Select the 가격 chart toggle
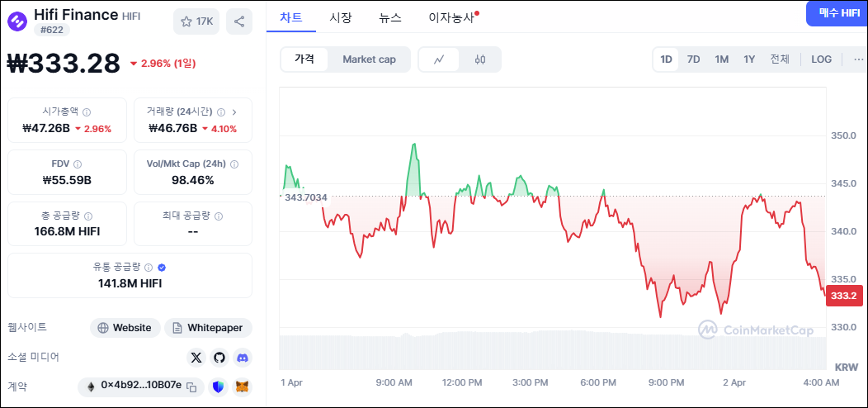Viewport: 868px width, 408px height. coord(304,59)
